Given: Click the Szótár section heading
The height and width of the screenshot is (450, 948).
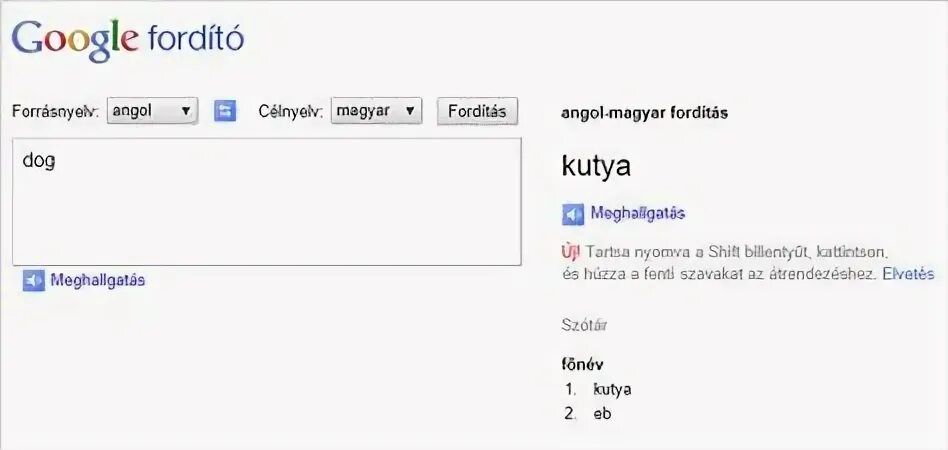Looking at the screenshot, I should [585, 325].
